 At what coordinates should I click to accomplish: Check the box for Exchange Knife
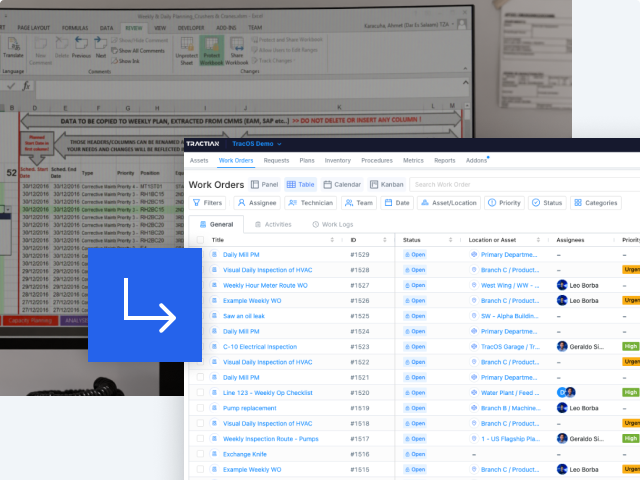(x=200, y=454)
